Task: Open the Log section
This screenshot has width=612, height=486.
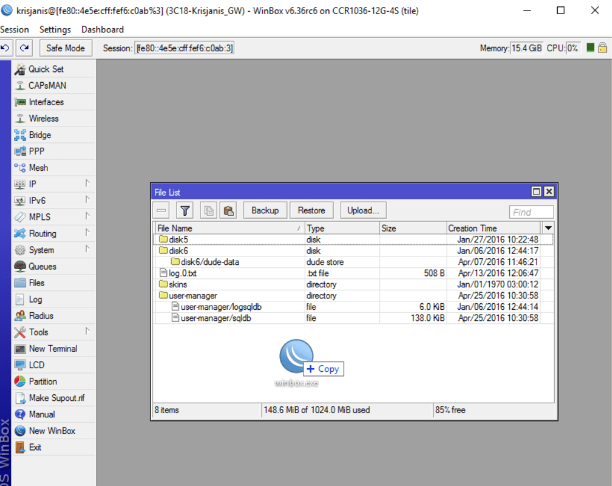Action: coord(53,299)
